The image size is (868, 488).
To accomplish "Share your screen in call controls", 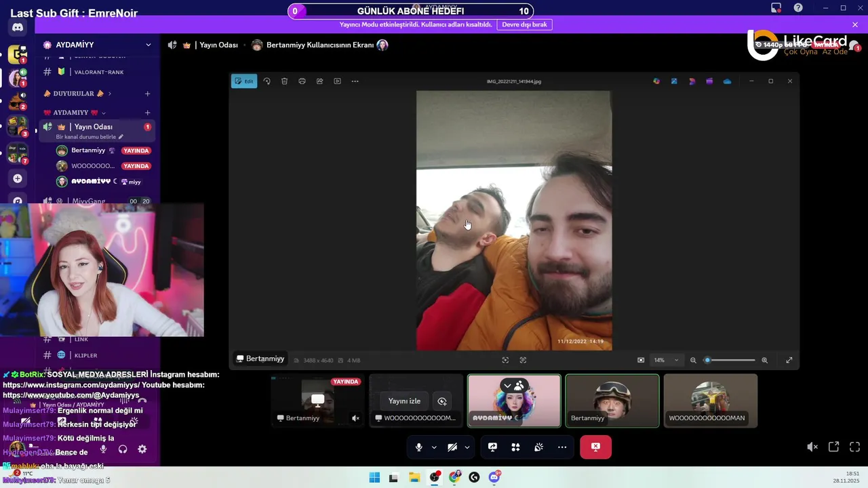I will click(493, 447).
